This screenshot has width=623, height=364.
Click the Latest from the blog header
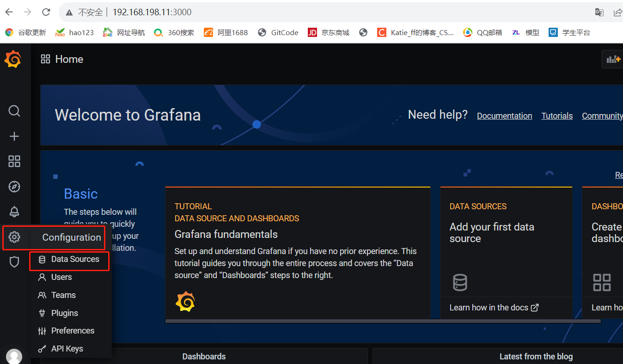pos(536,357)
